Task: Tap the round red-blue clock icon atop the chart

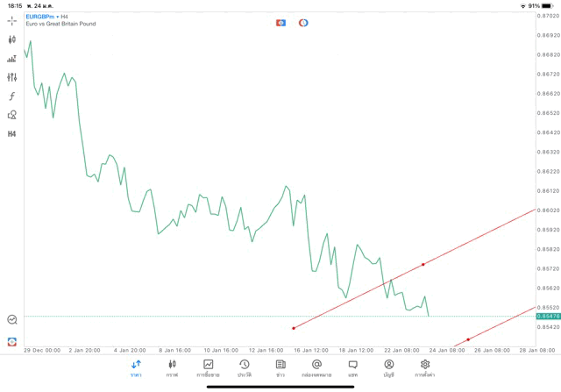Action: 303,23
